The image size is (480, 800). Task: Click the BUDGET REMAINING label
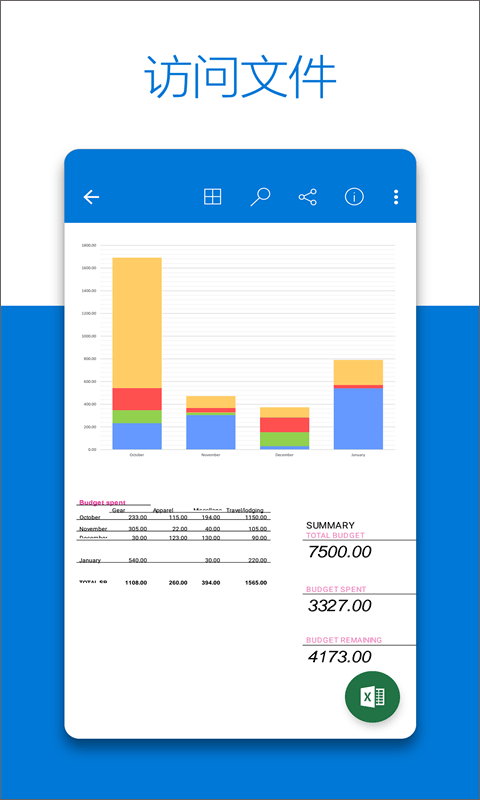[344, 640]
